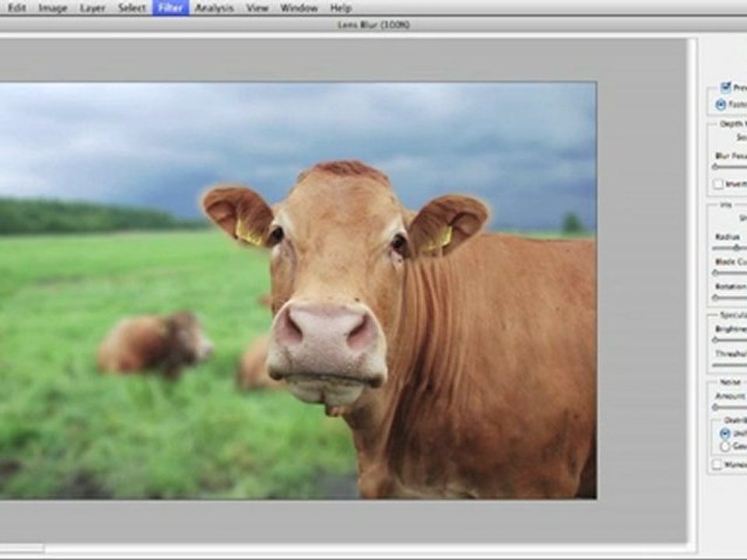Select Uniform noise distribution
Image resolution: width=747 pixels, height=560 pixels.
point(724,433)
